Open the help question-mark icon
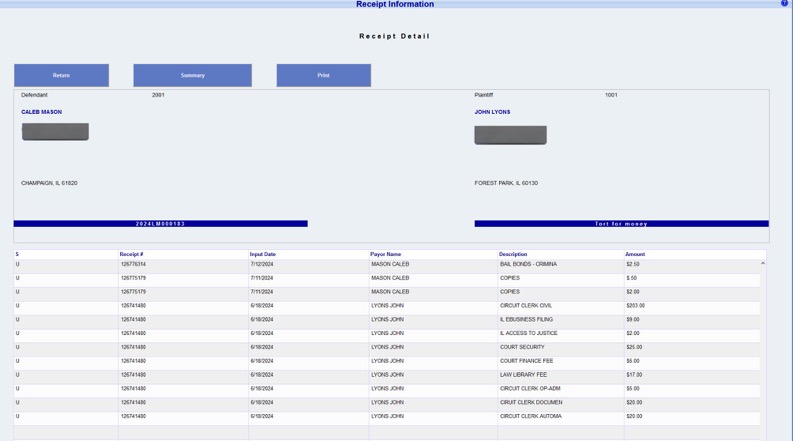The image size is (793, 441). click(784, 3)
